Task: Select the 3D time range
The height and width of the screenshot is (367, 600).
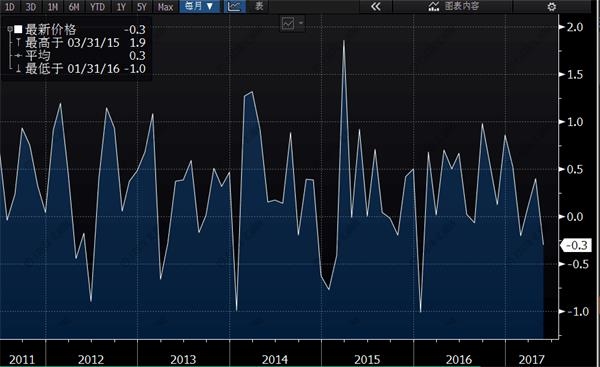Action: click(31, 7)
